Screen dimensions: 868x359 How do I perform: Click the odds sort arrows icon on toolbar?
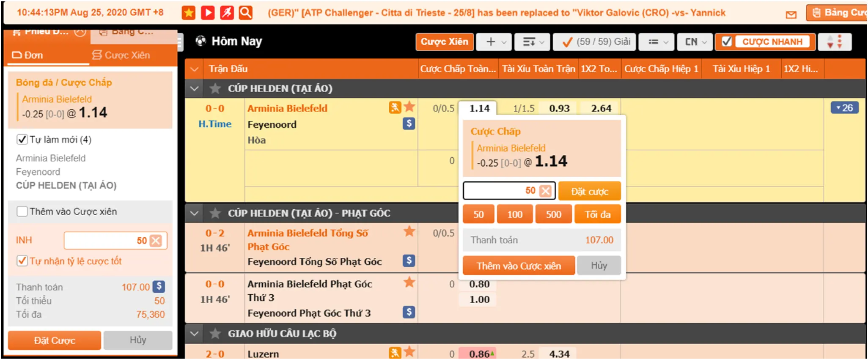point(835,42)
